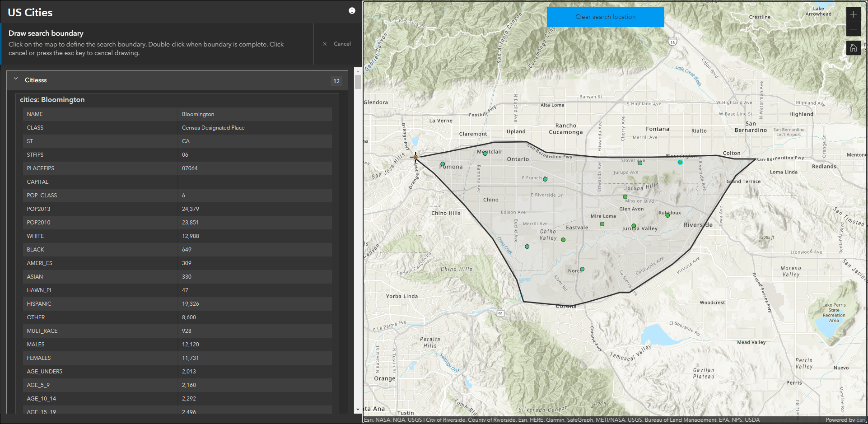868x424 pixels.
Task: Select the highlighted cyan Bloomington map point
Action: click(680, 162)
